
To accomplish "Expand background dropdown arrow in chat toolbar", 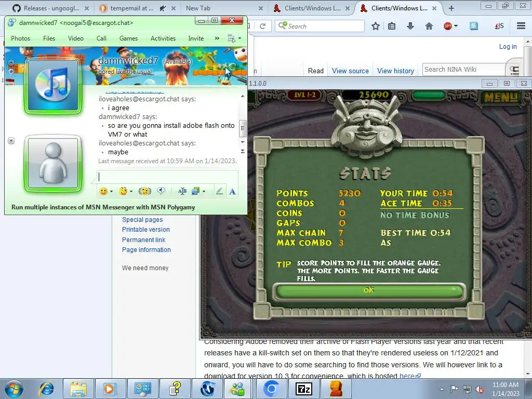I will coord(204,192).
